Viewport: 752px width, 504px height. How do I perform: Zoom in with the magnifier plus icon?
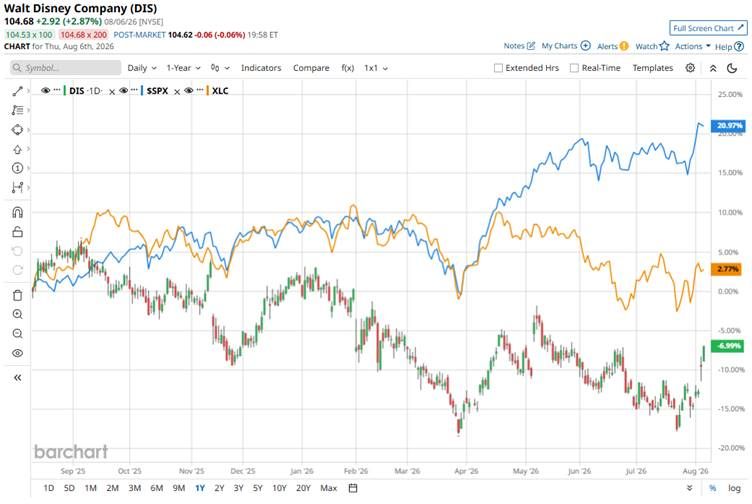(x=17, y=315)
